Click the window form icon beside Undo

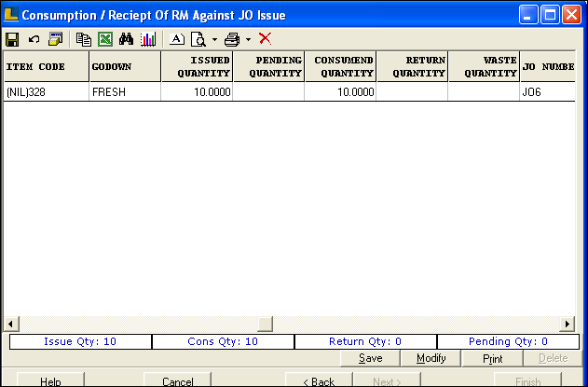pyautogui.click(x=55, y=39)
